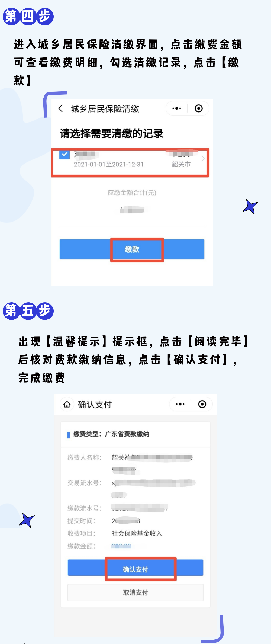Click the 第五步 step badge

[28, 311]
